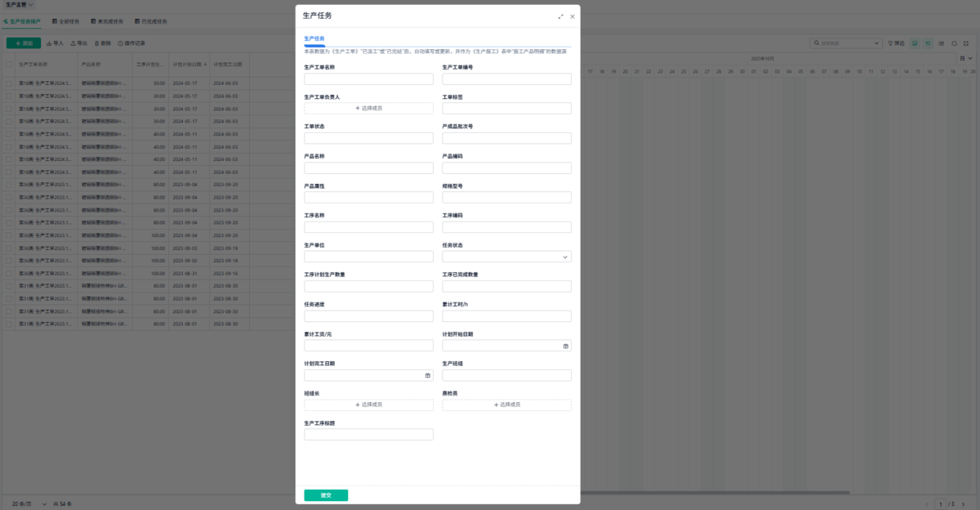980x510 pixels.
Task: Click the 工序计划生产数量 input field
Action: pyautogui.click(x=368, y=286)
